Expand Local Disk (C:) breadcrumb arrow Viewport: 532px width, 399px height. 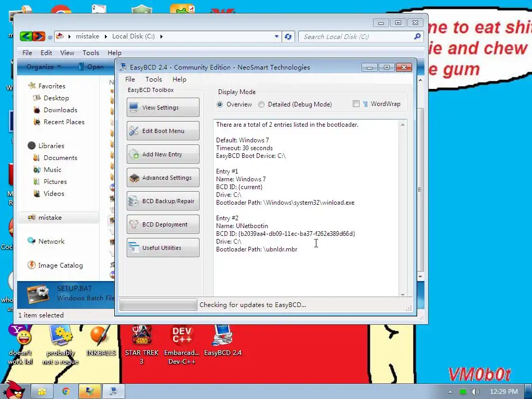click(161, 36)
